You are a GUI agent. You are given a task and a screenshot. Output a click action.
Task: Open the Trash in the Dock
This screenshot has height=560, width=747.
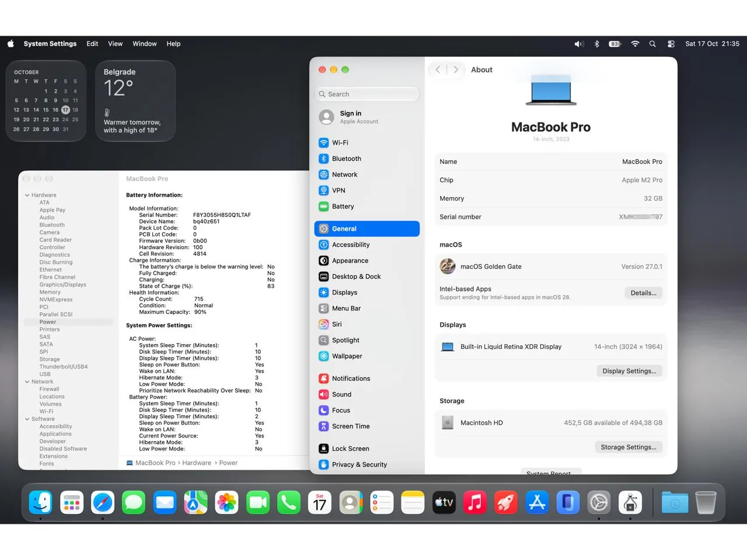706,502
